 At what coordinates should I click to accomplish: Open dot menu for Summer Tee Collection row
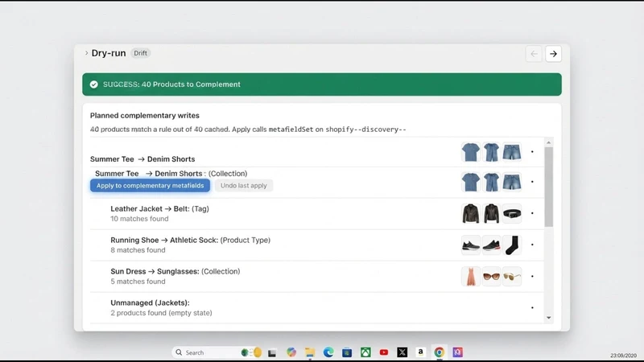[532, 182]
